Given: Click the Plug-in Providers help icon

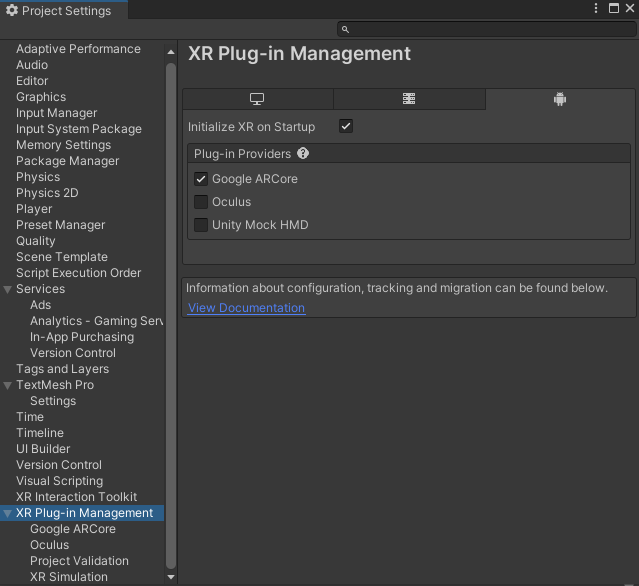Looking at the screenshot, I should pos(303,154).
